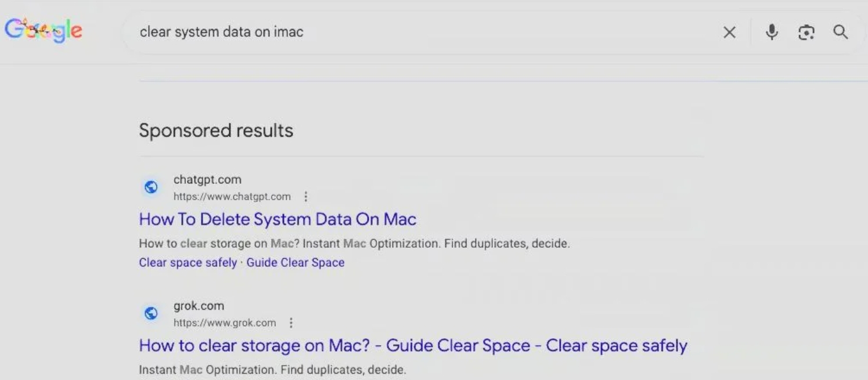Click the magnifying glass search icon
Viewport: 868px width, 380px height.
click(840, 32)
